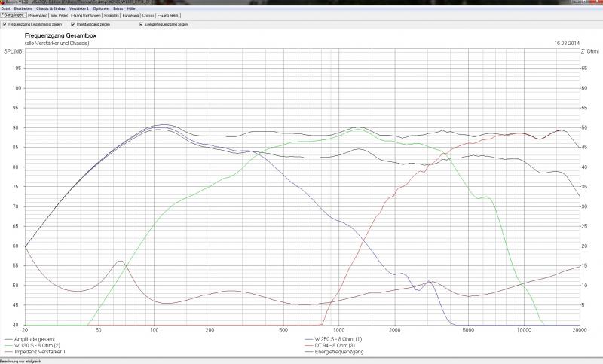Open the F-Gang Richtungen tab
This screenshot has height=364, width=603.
coord(85,15)
